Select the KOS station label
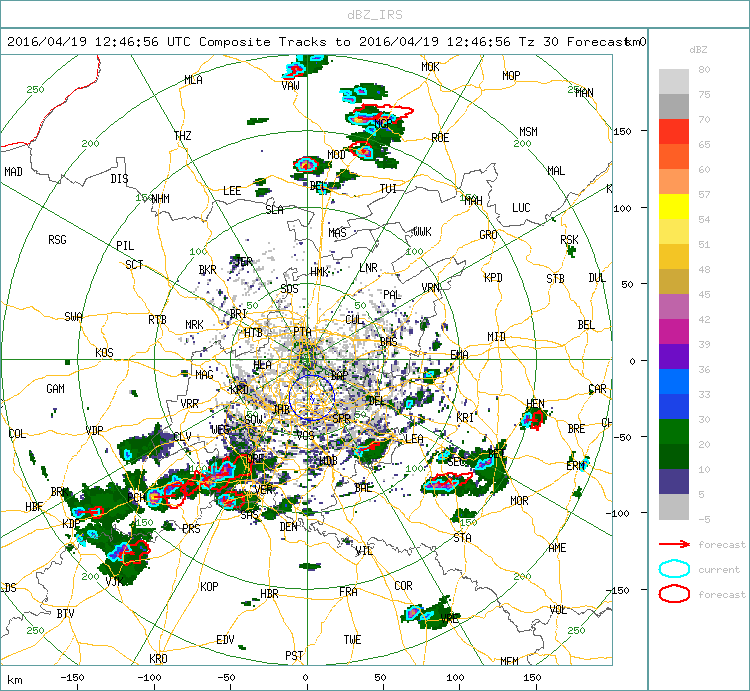This screenshot has width=750, height=691. (104, 352)
